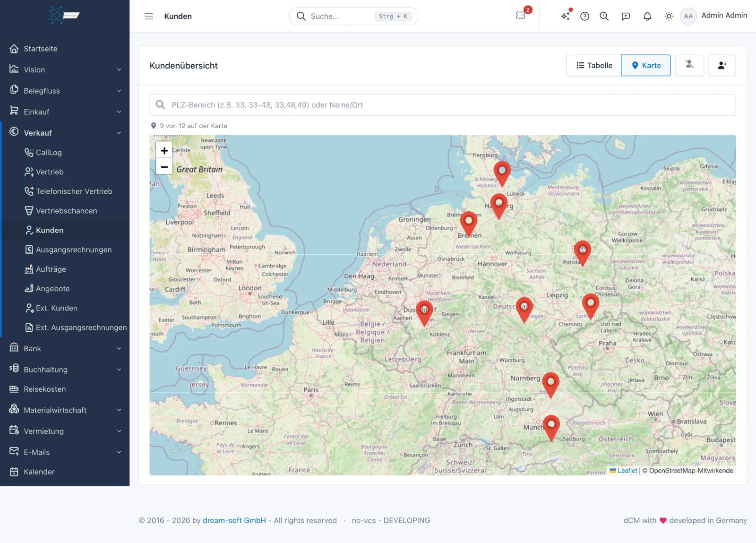Click the Verkauf euro icon
This screenshot has height=543, width=756.
tap(14, 132)
